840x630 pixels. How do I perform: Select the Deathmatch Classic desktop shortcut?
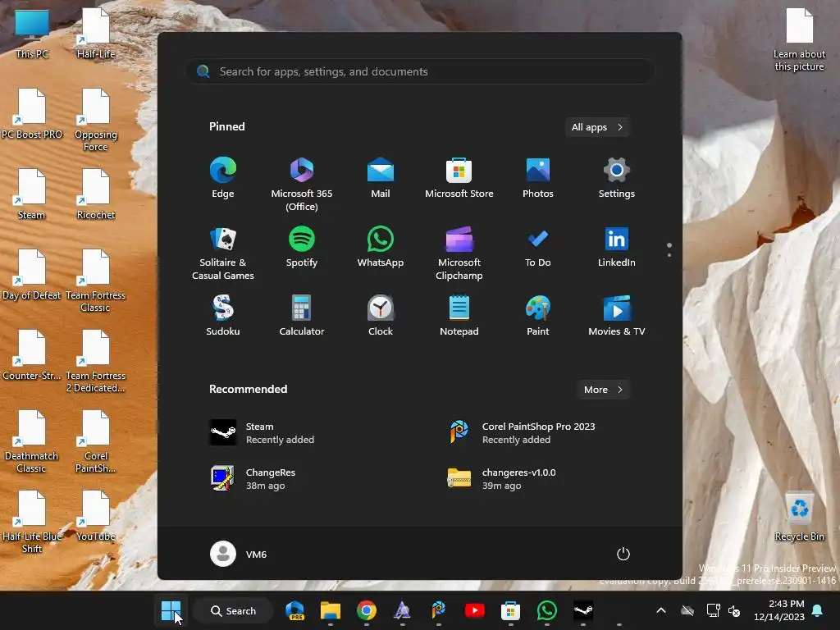(32, 441)
